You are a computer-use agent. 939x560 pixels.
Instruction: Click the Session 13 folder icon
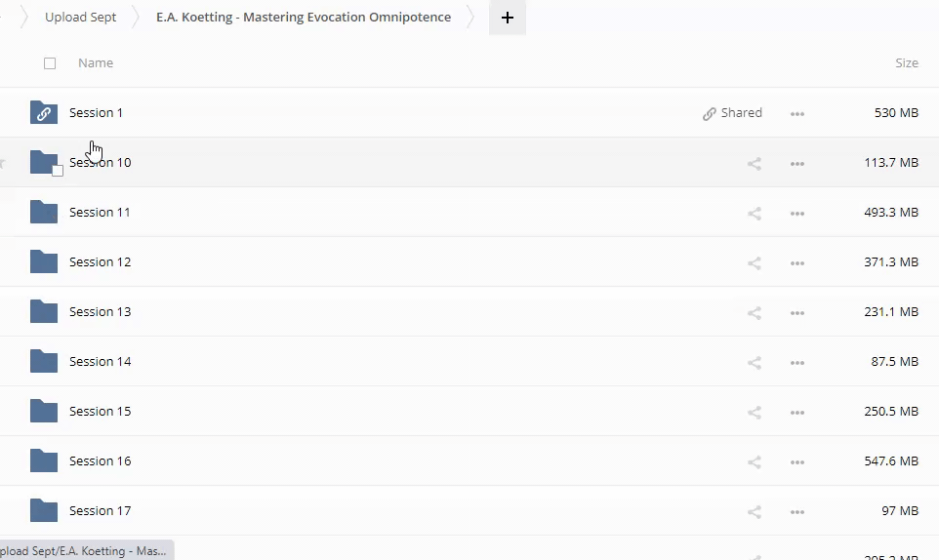(44, 312)
